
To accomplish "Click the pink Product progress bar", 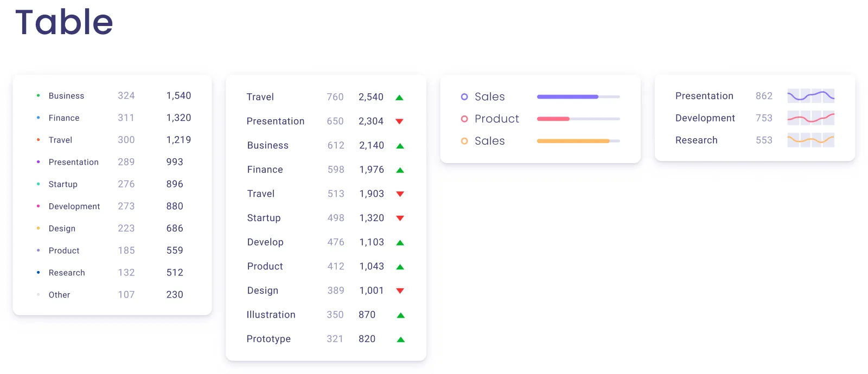I will (x=578, y=119).
